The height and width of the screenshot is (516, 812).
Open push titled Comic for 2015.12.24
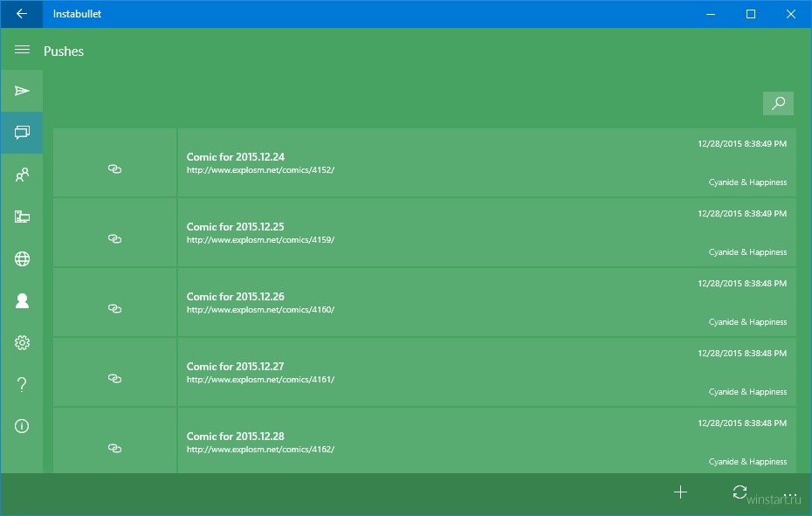tap(235, 157)
